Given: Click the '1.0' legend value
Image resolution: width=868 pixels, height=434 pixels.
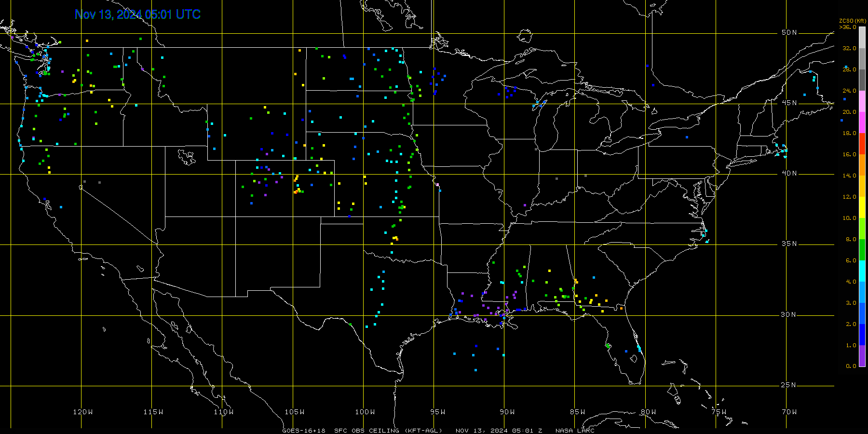Looking at the screenshot, I should 851,345.
